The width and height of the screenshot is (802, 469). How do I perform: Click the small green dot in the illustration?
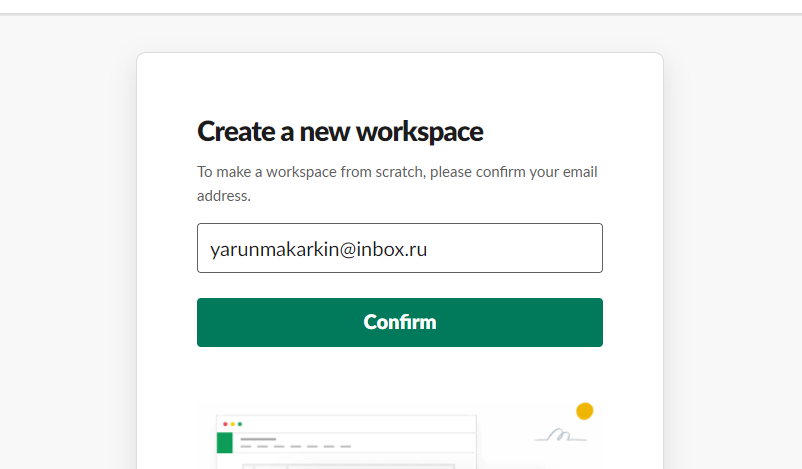[240, 424]
